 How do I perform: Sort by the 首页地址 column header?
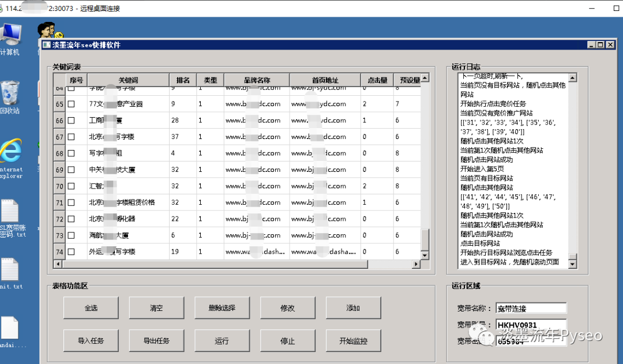325,80
